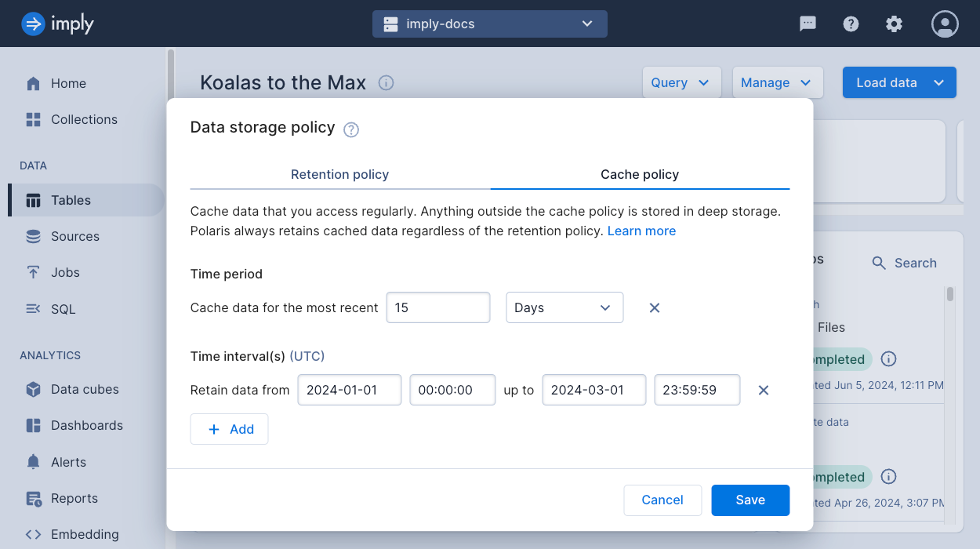Open the Days unit dropdown
Viewport: 980px width, 549px height.
[564, 307]
